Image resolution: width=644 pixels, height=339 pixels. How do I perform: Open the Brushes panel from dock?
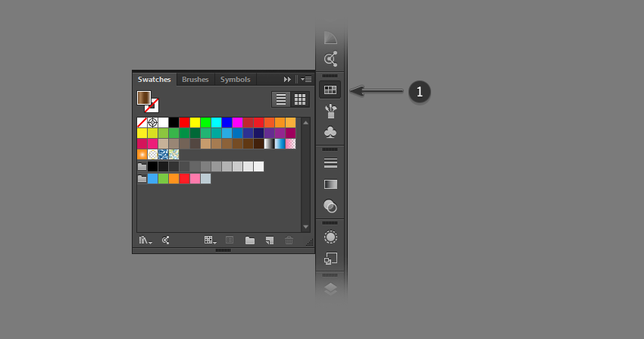[330, 111]
